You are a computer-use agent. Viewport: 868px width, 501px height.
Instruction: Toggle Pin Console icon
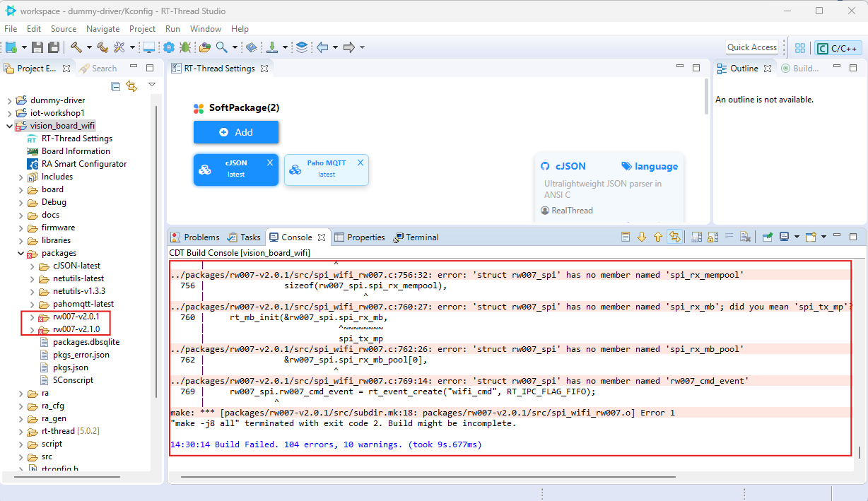click(x=767, y=237)
